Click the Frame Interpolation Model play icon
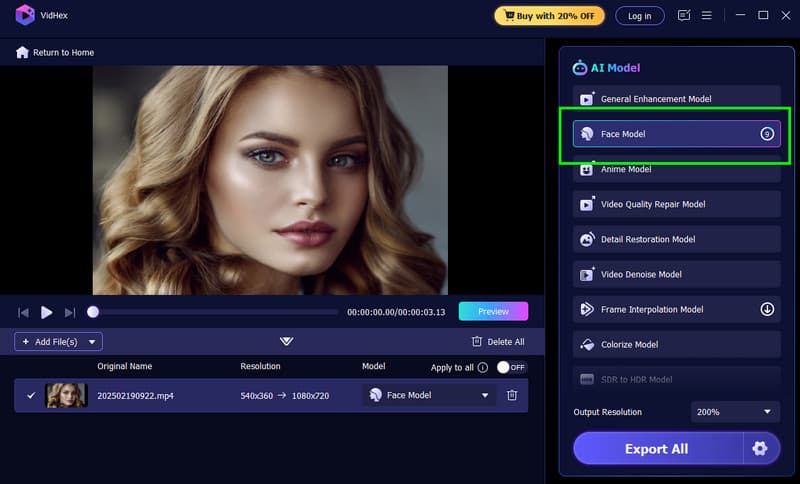 click(x=587, y=309)
